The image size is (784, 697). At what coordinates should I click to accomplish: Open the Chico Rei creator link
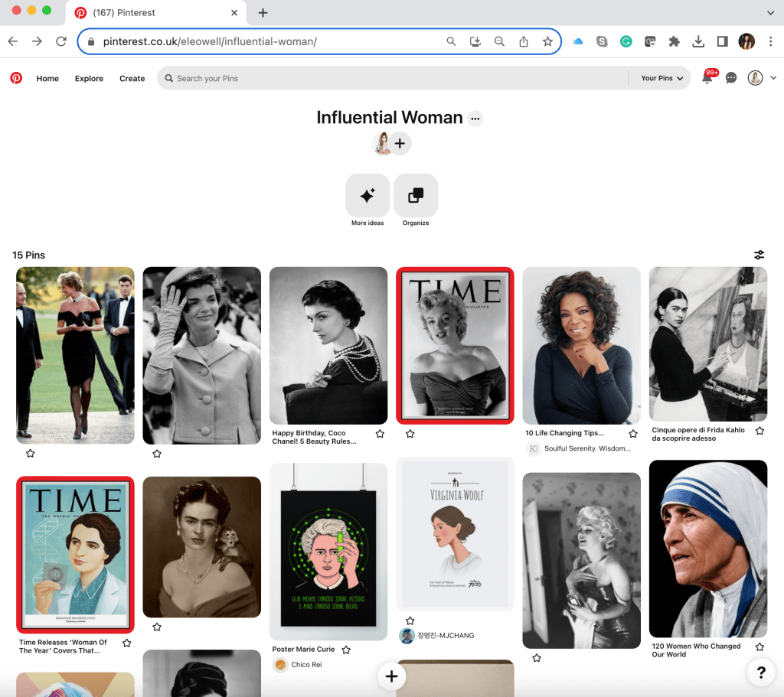pos(306,665)
